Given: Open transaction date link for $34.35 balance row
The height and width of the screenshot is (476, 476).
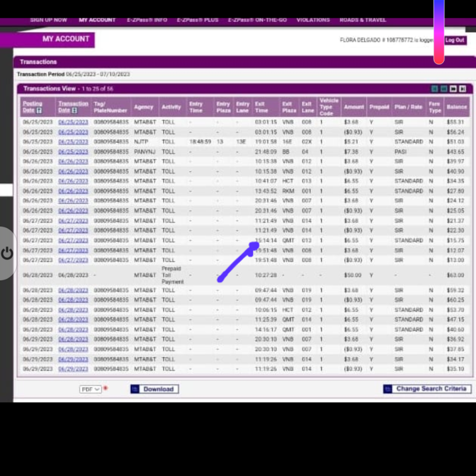Looking at the screenshot, I should click(73, 181).
